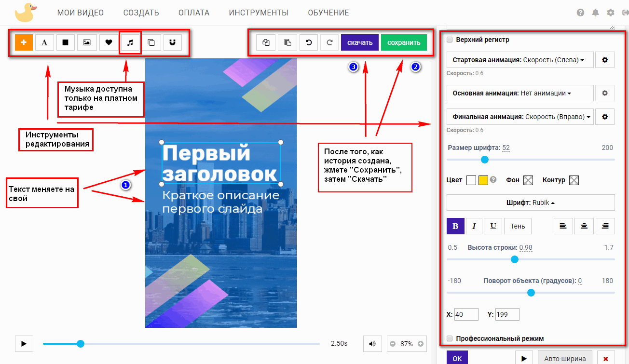The height and width of the screenshot is (364, 629).
Task: Click the duplicate layers icon in toolbar
Action: pyautogui.click(x=151, y=42)
